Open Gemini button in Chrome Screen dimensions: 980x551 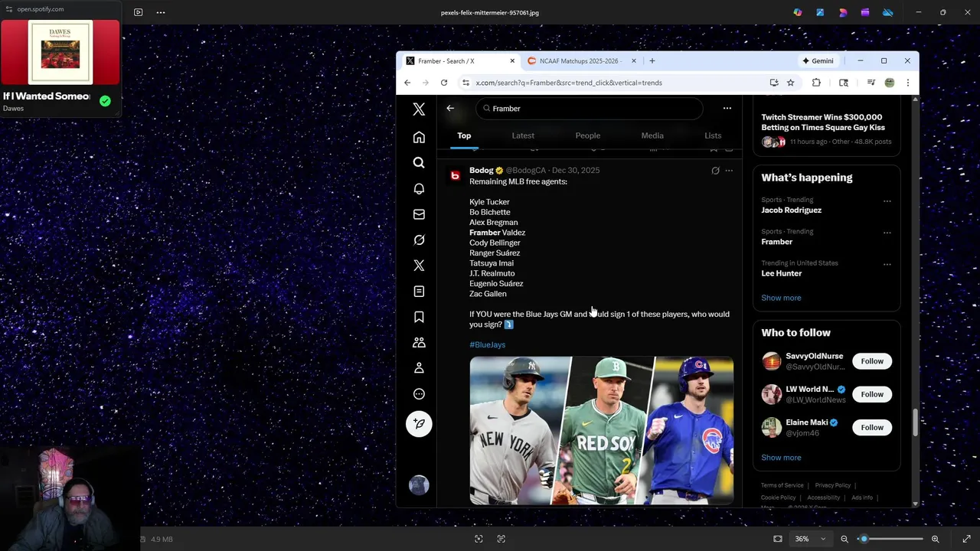coord(818,61)
